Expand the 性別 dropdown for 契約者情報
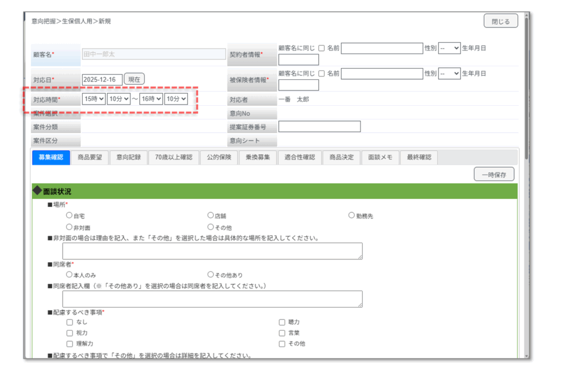The width and height of the screenshot is (585, 392). coord(449,49)
